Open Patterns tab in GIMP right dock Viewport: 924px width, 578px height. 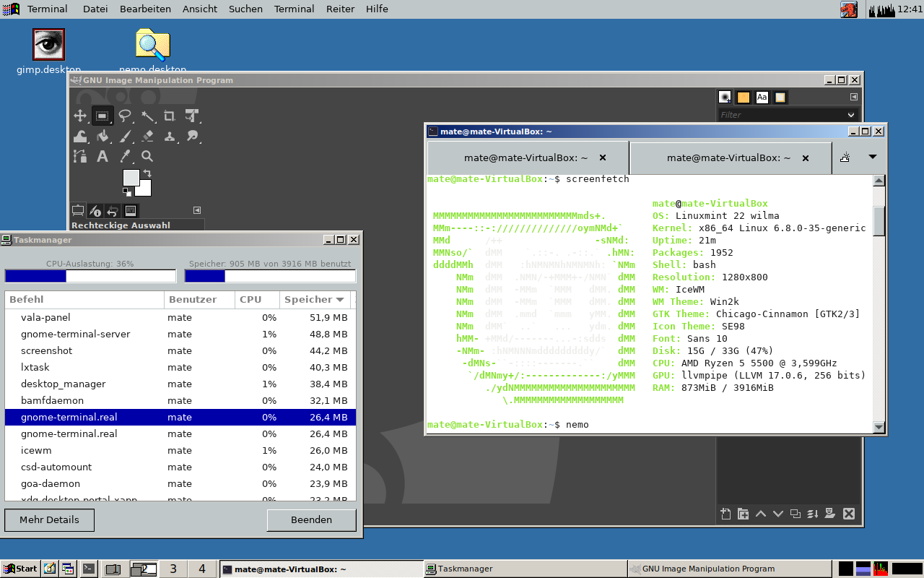pos(744,98)
